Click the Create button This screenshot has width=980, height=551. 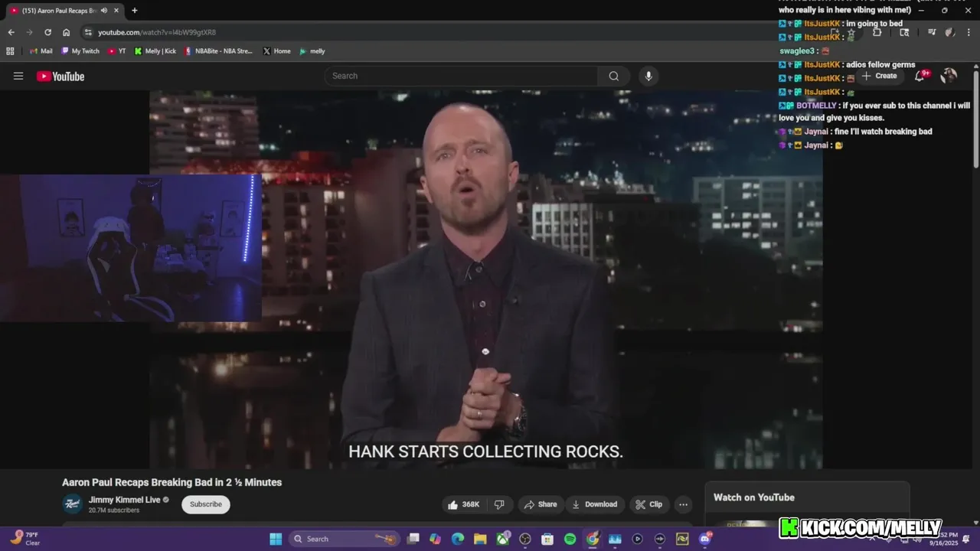[x=879, y=76]
